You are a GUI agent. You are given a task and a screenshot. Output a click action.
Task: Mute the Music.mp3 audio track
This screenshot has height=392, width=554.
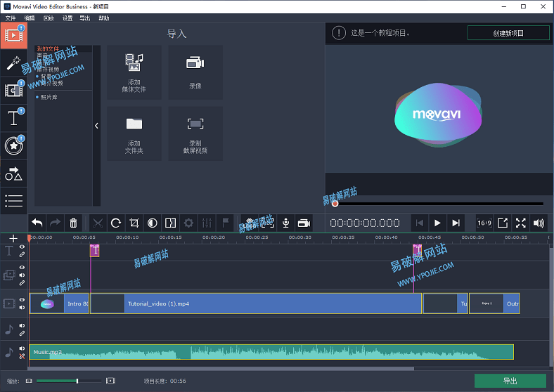[22, 348]
